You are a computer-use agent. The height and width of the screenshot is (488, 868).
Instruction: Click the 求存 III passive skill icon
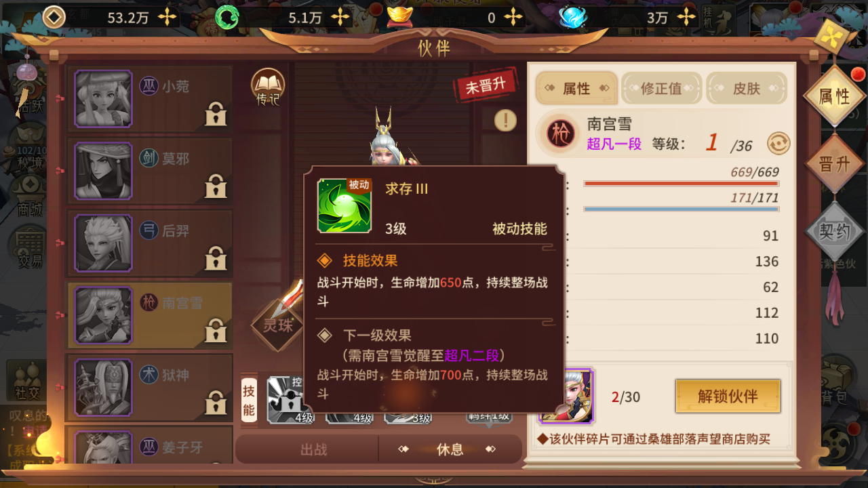[344, 205]
